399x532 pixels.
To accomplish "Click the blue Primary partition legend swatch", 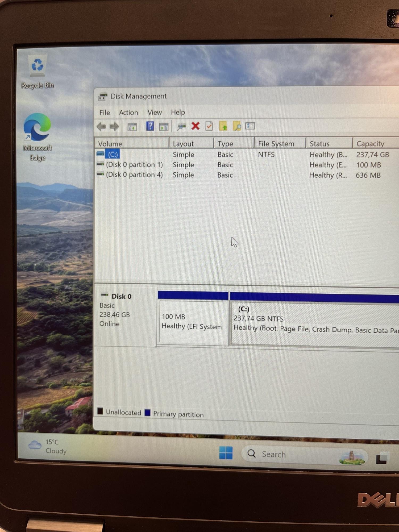I will (148, 412).
